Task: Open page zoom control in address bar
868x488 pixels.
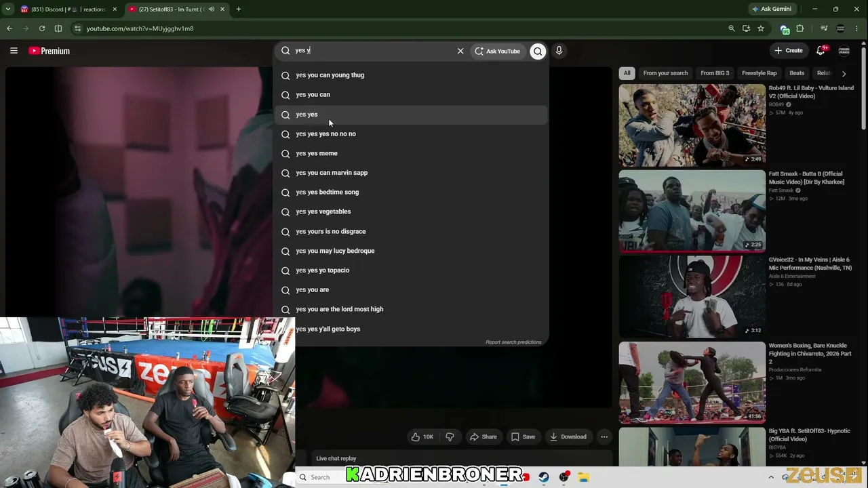Action: pos(731,28)
